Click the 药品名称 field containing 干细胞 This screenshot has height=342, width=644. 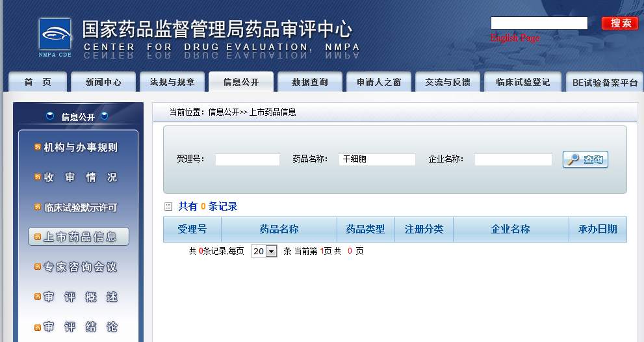(377, 159)
